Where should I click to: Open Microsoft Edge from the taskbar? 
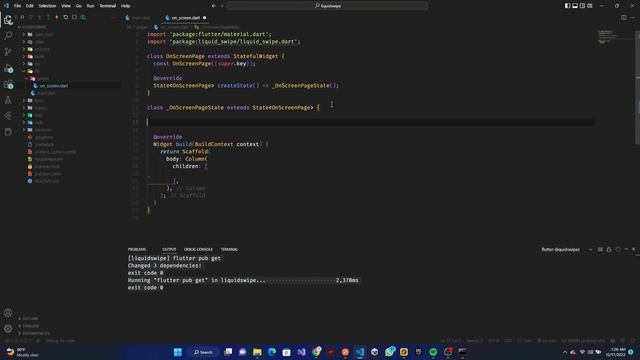pyautogui.click(x=272, y=352)
